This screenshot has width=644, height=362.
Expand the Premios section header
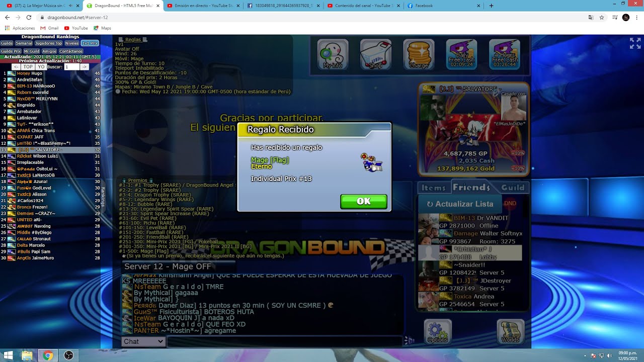pyautogui.click(x=138, y=180)
